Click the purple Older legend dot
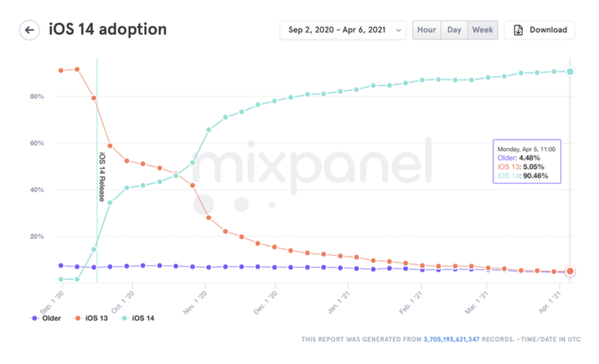The image size is (599, 364). [x=35, y=318]
